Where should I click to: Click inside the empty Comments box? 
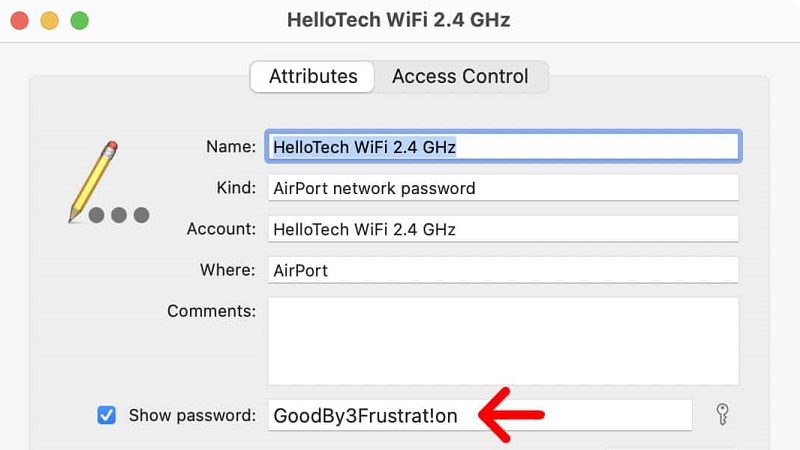[503, 341]
